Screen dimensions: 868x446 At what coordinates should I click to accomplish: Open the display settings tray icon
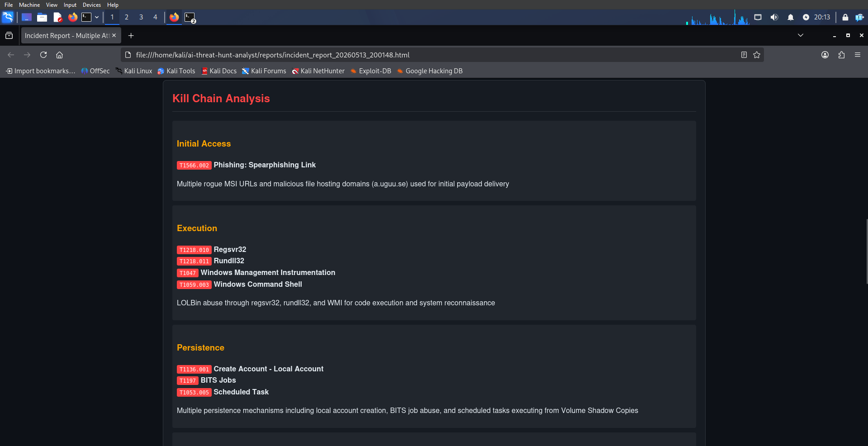(758, 17)
